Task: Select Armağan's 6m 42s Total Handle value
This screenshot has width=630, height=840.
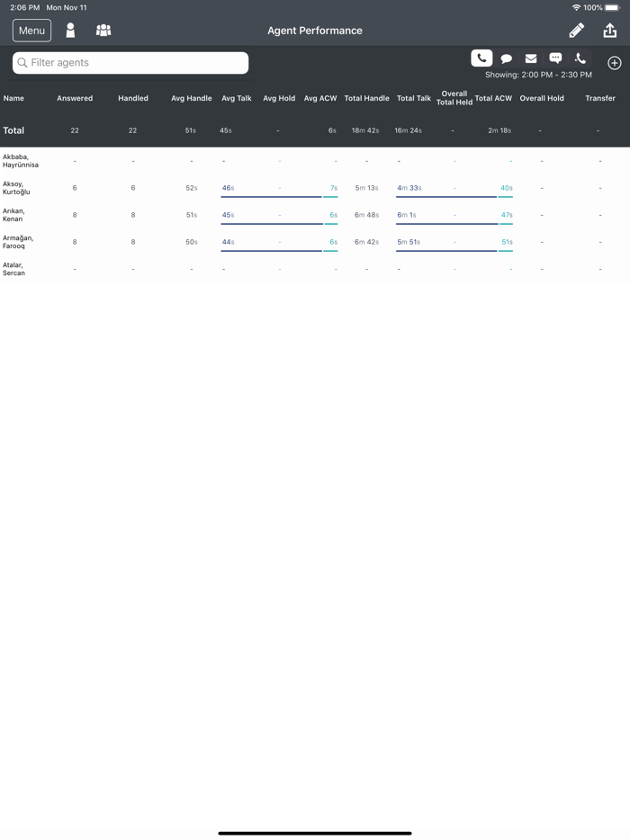Action: 366,242
